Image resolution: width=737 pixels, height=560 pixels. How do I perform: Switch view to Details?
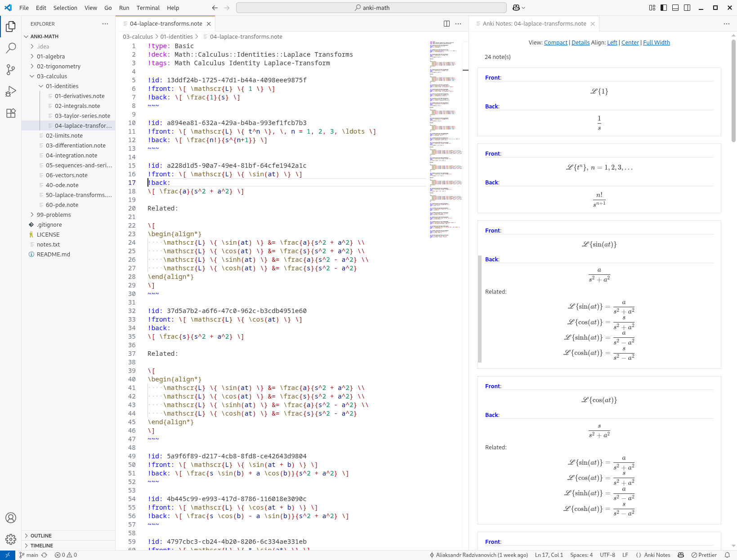pos(581,42)
